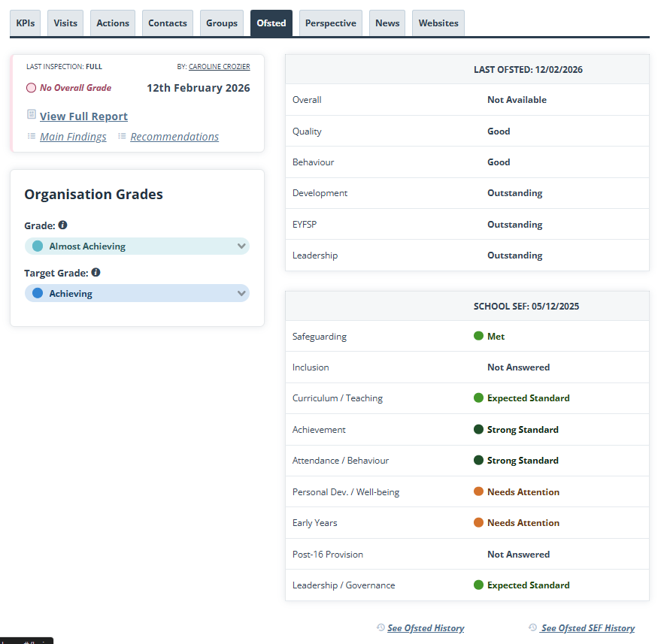Open See Ofsted History link
Screen dimensions: 667x644
(426, 628)
